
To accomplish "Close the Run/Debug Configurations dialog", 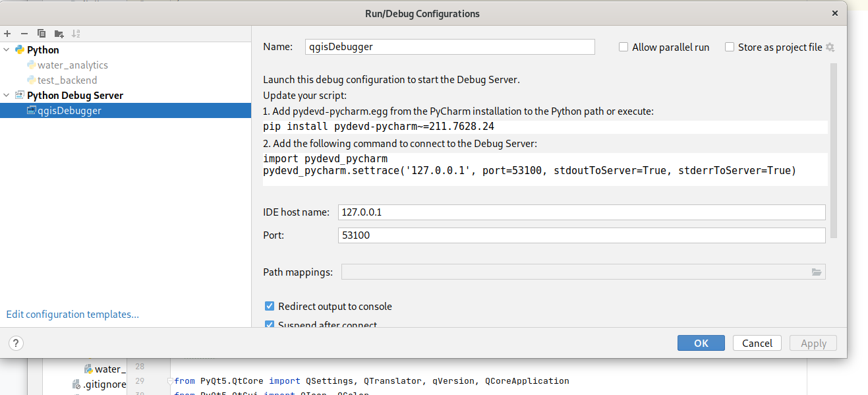I will 836,13.
